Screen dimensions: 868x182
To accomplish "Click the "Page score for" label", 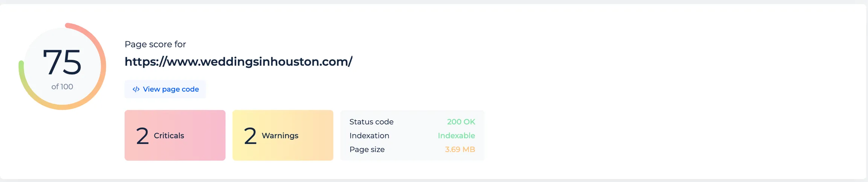I will pos(155,44).
